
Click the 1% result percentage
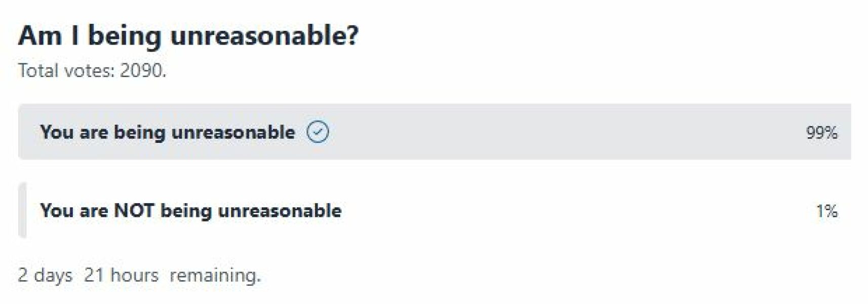click(826, 211)
